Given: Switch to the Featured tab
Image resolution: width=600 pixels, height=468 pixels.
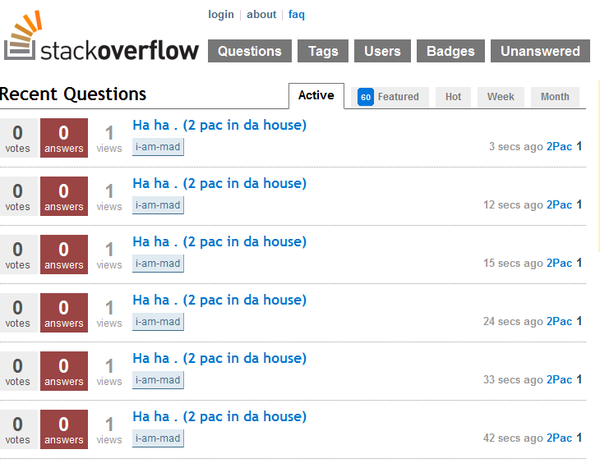Looking at the screenshot, I should pos(390,97).
